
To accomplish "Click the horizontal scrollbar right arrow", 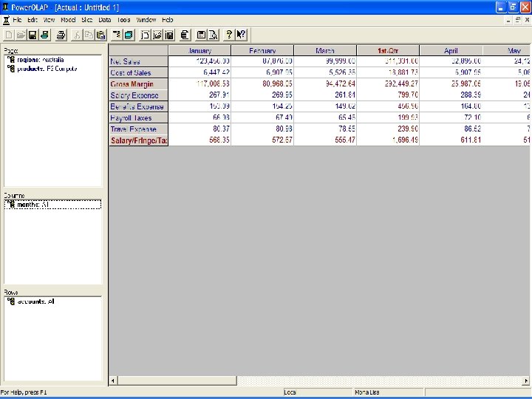I will pyautogui.click(x=527, y=381).
